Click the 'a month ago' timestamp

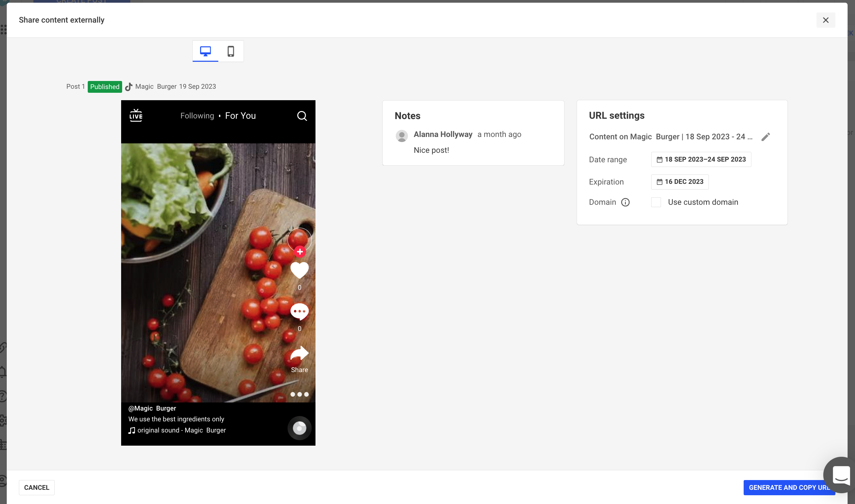coord(499,135)
